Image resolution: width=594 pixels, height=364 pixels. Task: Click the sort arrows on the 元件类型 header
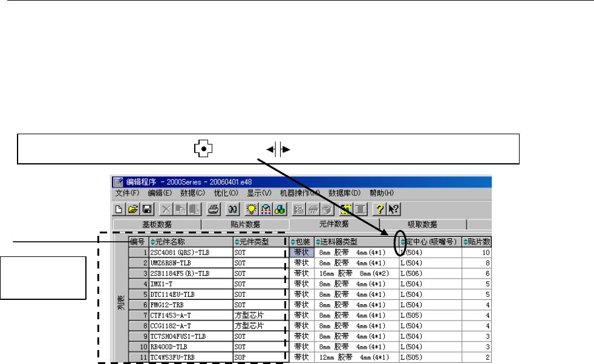(237, 242)
